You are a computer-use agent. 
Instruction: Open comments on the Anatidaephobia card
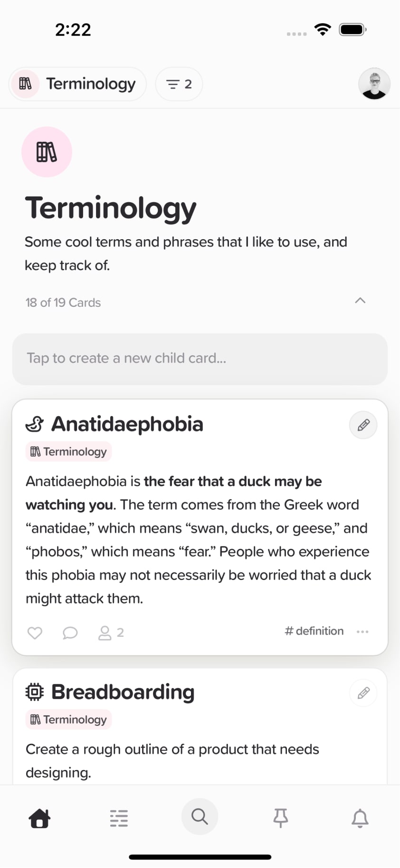pyautogui.click(x=70, y=633)
